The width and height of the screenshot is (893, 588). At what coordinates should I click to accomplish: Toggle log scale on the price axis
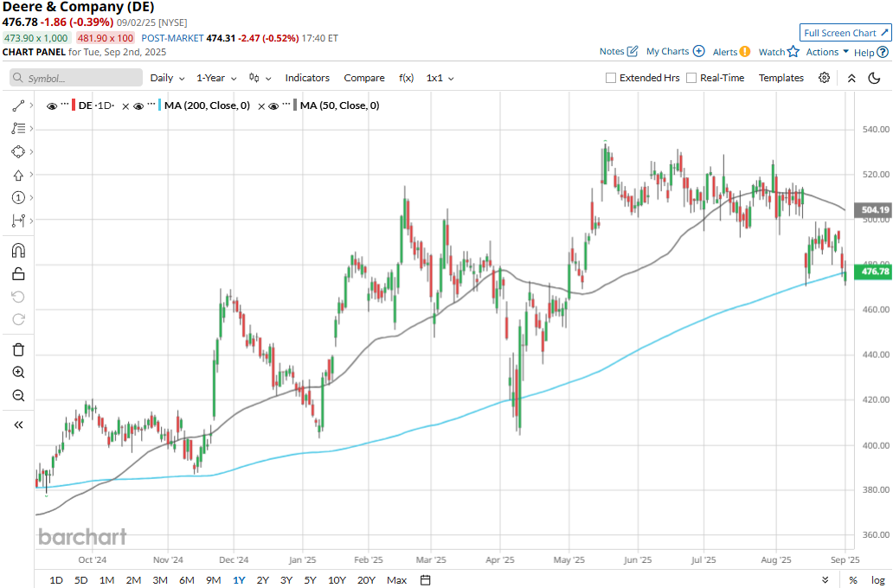pos(877,580)
